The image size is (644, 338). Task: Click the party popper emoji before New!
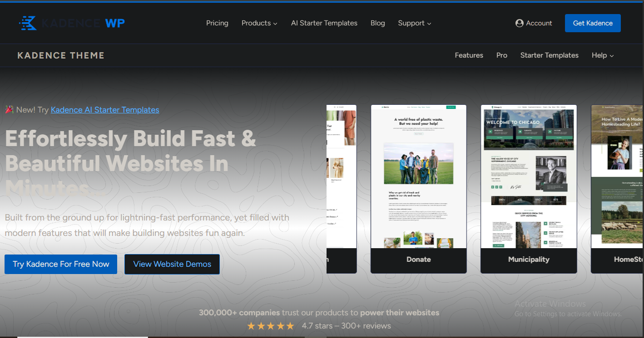[x=9, y=109]
